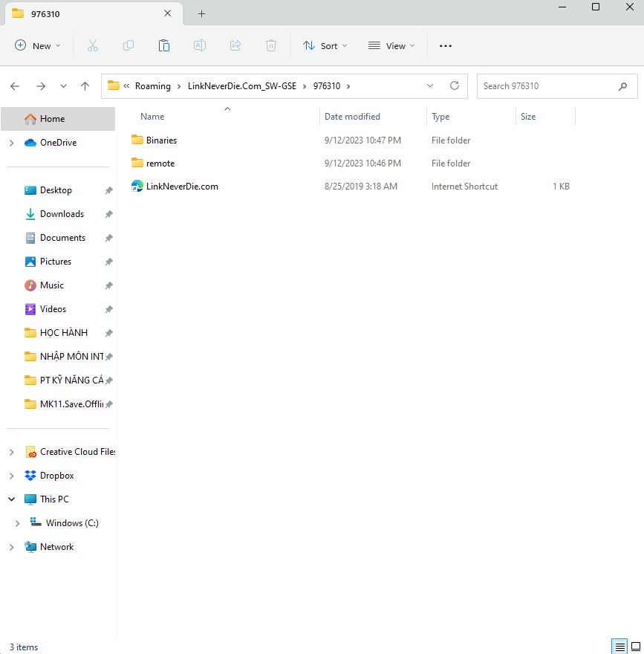Open the View dropdown
Viewport: 644px width, 654px height.
[x=391, y=45]
